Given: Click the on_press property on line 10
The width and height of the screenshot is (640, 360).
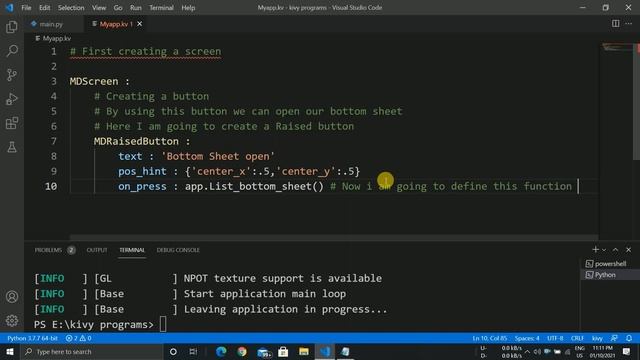Looking at the screenshot, I should coord(142,187).
